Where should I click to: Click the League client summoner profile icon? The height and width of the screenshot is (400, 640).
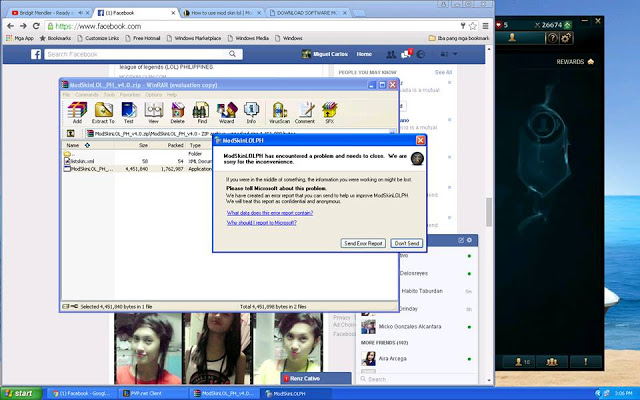[x=512, y=38]
